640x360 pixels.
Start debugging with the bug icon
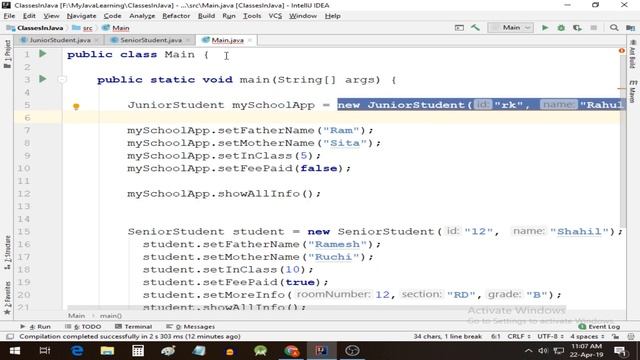pos(561,28)
